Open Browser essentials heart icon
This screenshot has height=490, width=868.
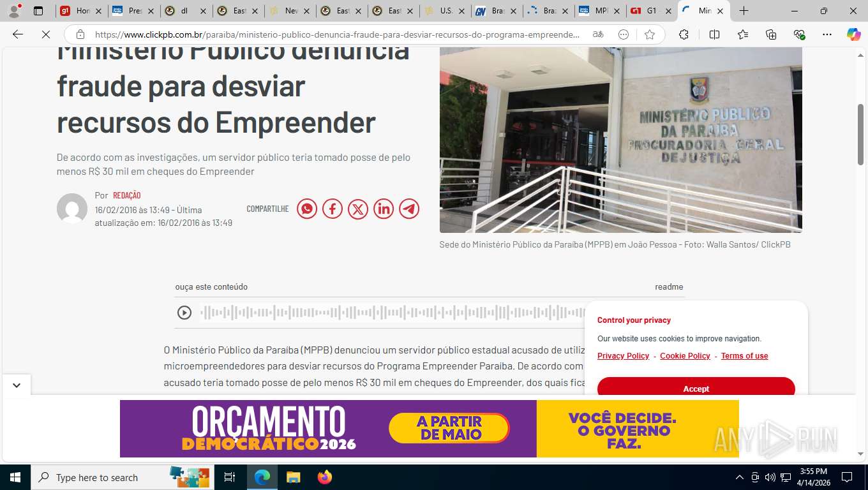point(799,34)
